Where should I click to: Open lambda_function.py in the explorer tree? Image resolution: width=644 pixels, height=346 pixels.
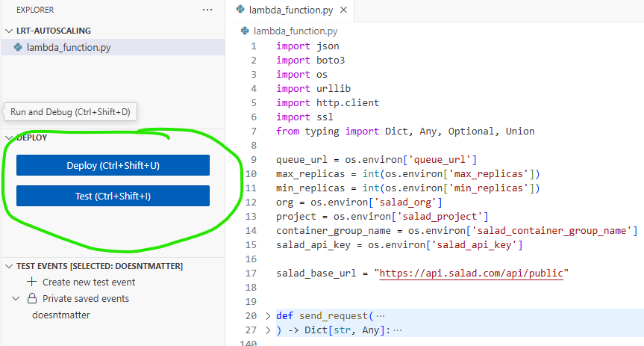[69, 47]
